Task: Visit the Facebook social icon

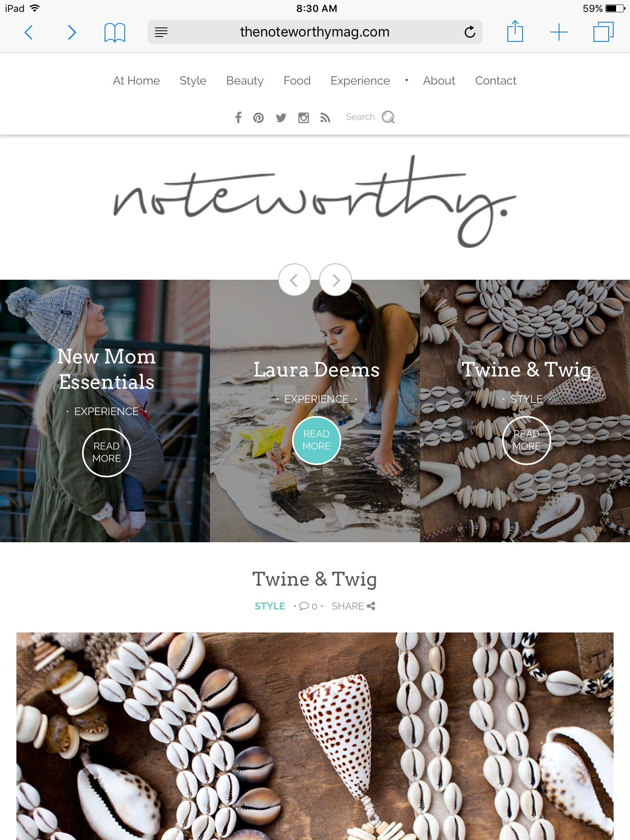Action: tap(238, 118)
